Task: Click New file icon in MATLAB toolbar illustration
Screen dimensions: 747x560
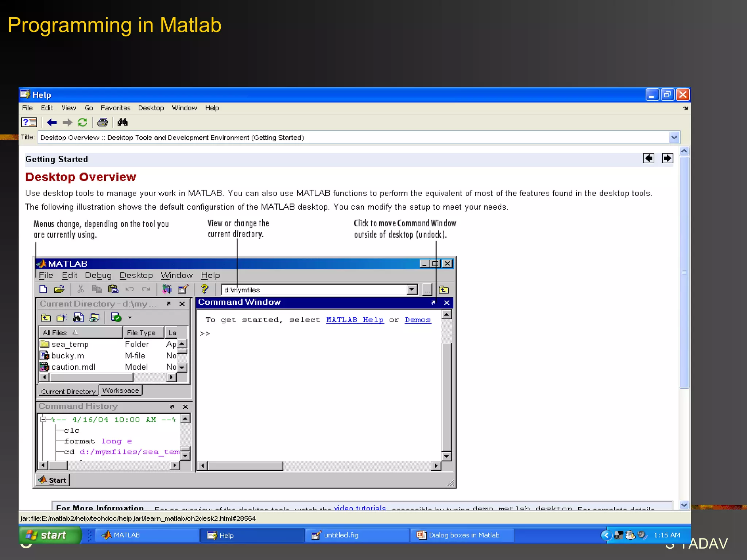Action: coord(43,289)
